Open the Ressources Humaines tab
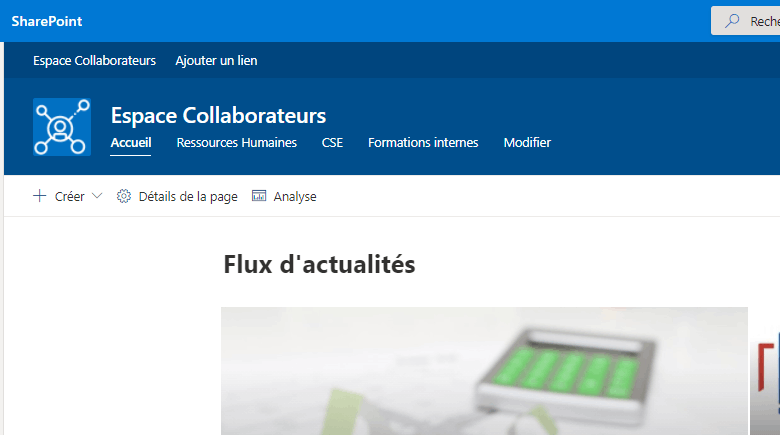Screen dimensions: 780x435 click(237, 142)
